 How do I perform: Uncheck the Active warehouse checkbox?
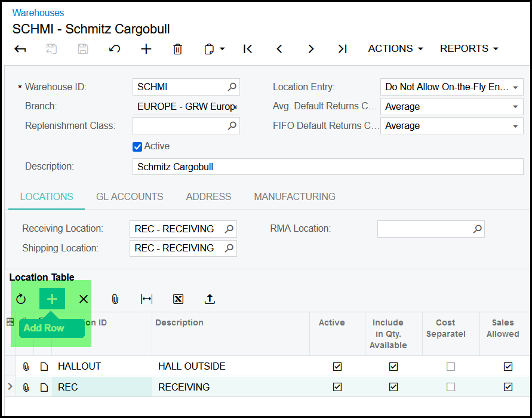[137, 146]
